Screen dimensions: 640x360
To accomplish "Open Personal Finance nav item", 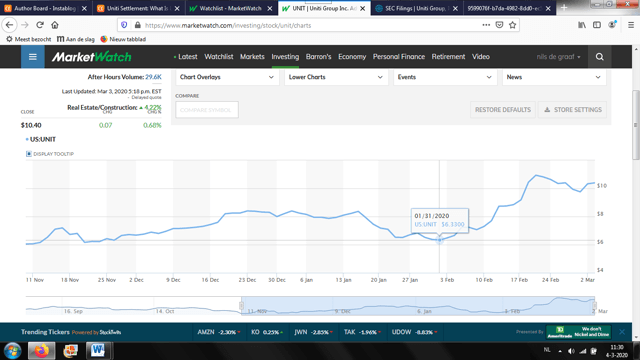I will pos(399,57).
